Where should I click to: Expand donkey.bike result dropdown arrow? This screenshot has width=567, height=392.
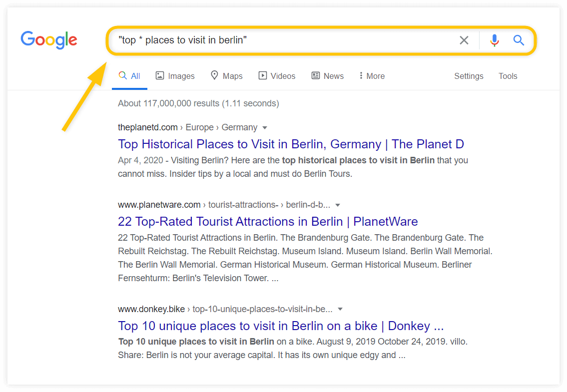click(x=340, y=309)
